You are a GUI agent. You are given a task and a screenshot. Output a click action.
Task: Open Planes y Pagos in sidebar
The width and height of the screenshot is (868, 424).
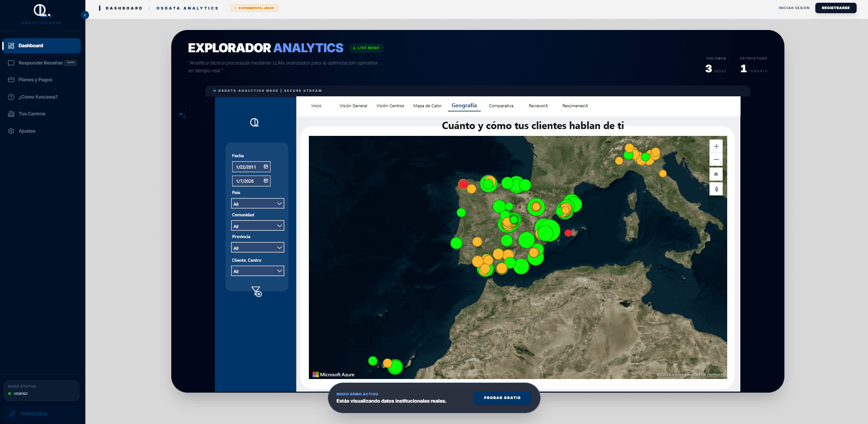click(35, 80)
